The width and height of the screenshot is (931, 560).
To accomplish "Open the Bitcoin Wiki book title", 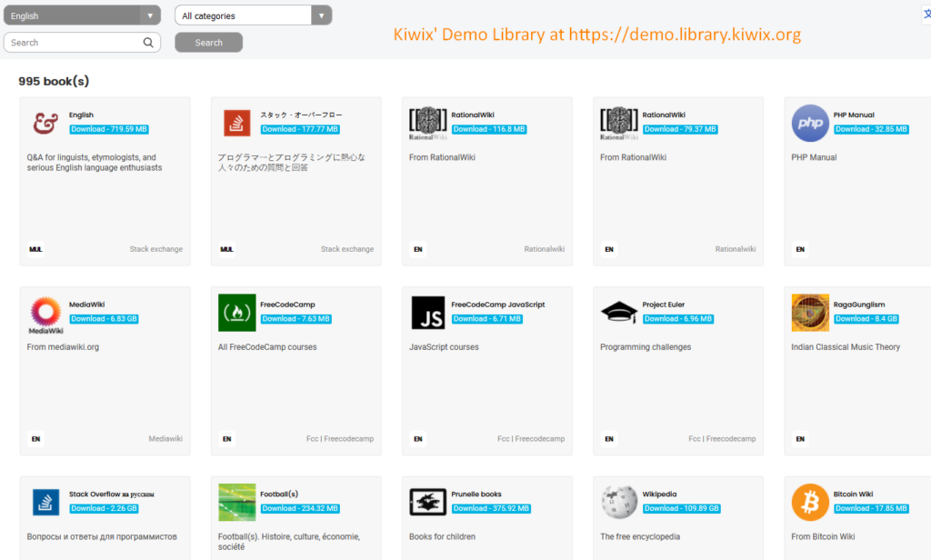I will pyautogui.click(x=853, y=494).
